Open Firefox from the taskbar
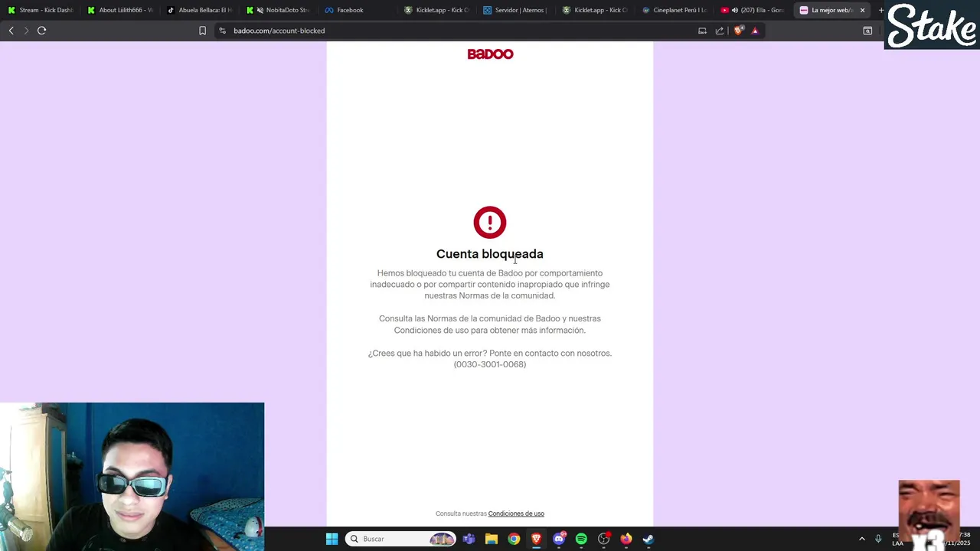The height and width of the screenshot is (551, 980). pyautogui.click(x=626, y=539)
